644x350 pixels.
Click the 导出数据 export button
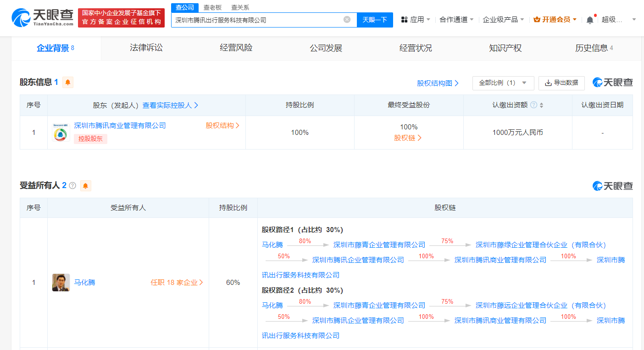(561, 83)
